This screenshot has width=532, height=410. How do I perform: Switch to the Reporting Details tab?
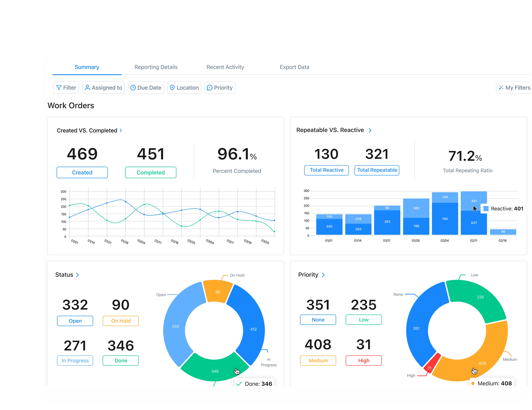(156, 67)
